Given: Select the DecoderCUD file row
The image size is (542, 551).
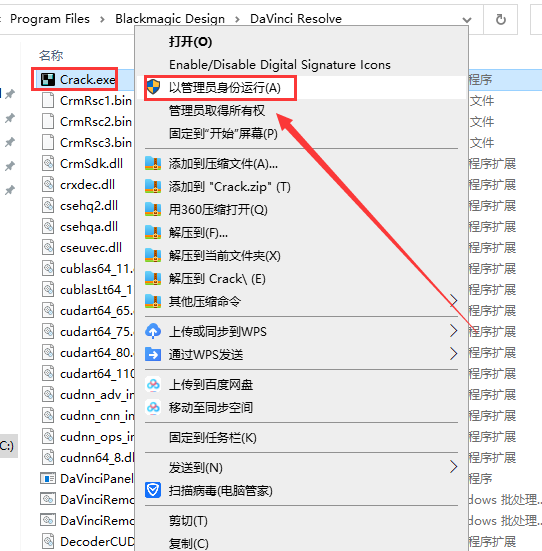Looking at the screenshot, I should click(x=86, y=542).
